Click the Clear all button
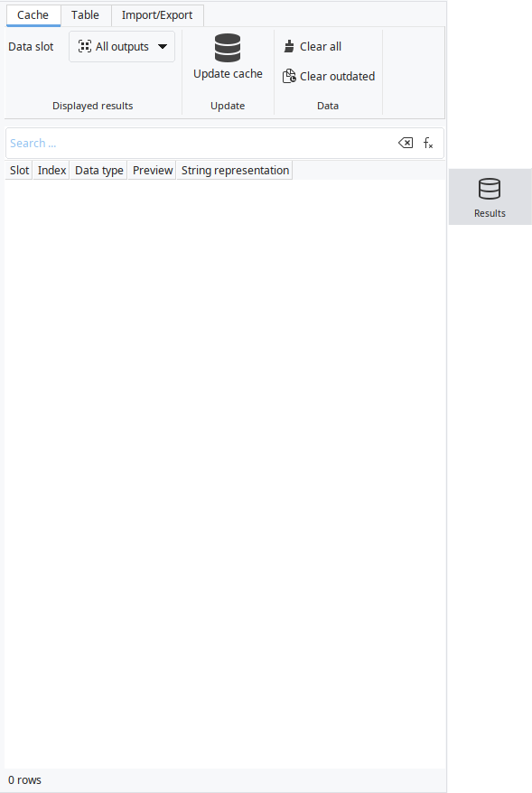Image resolution: width=532 pixels, height=793 pixels. click(x=313, y=47)
